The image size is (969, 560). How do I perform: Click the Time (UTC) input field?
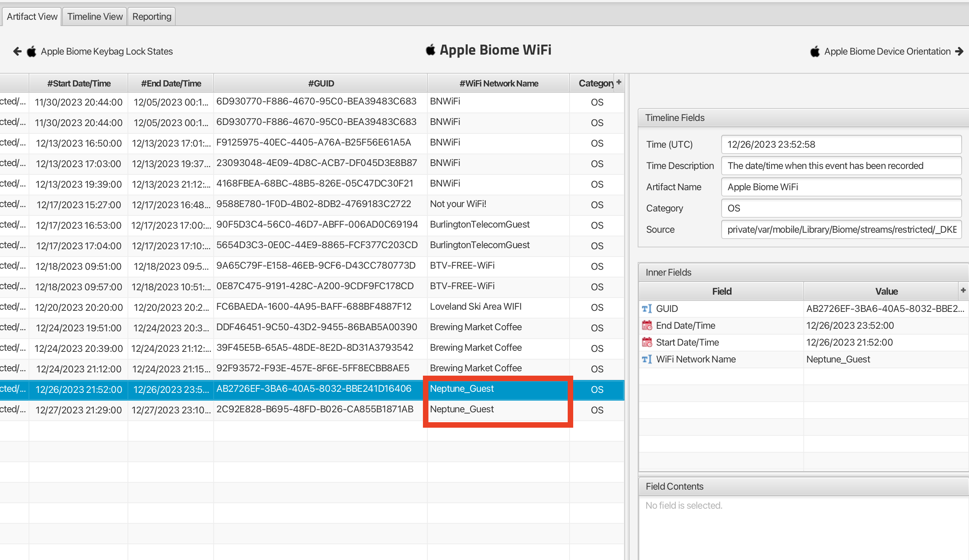pos(841,144)
